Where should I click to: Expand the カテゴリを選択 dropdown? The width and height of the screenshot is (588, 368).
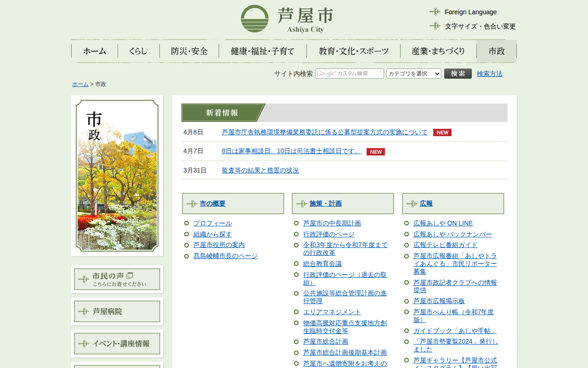tap(413, 74)
